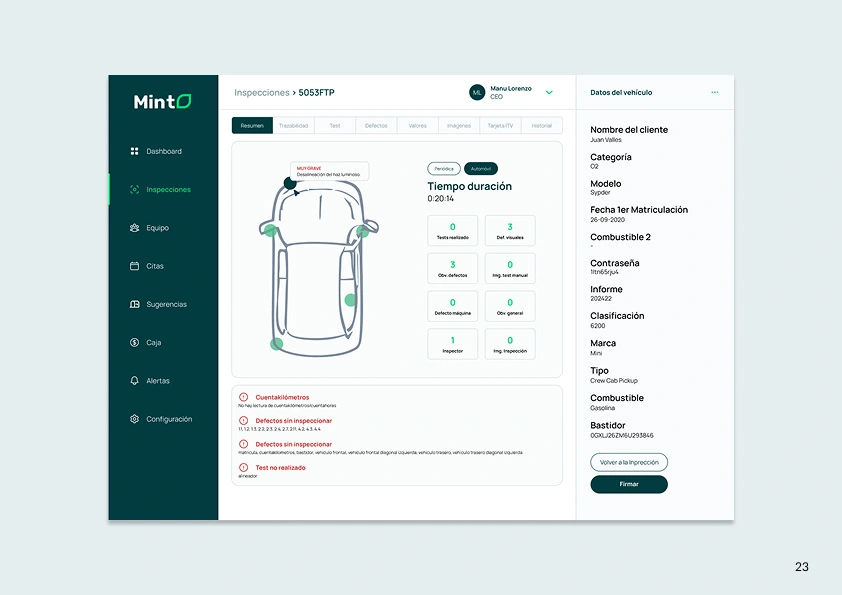Viewport: 842px width, 595px height.
Task: Click the Inspecciones breadcrumb link
Action: tap(262, 92)
